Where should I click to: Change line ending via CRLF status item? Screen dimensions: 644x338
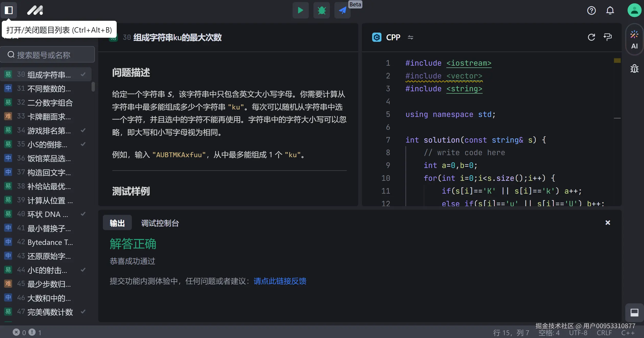pyautogui.click(x=604, y=333)
